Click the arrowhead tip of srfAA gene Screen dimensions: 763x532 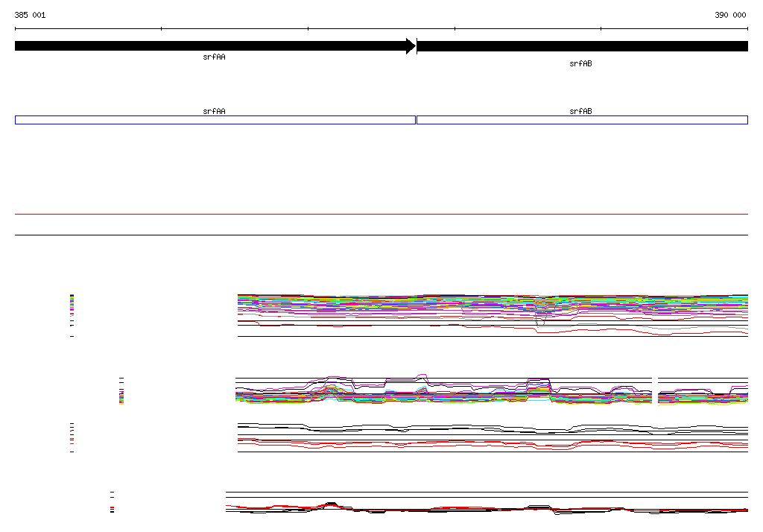[412, 46]
